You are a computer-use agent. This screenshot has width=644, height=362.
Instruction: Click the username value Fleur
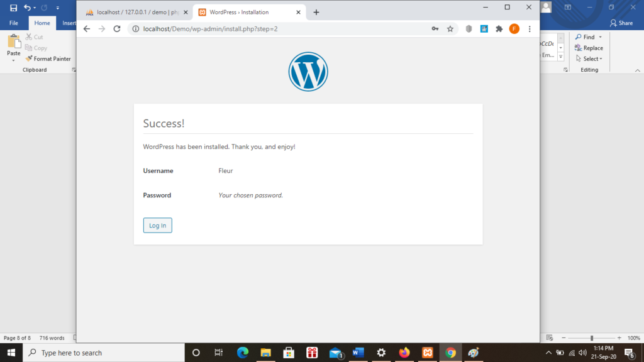(226, 171)
